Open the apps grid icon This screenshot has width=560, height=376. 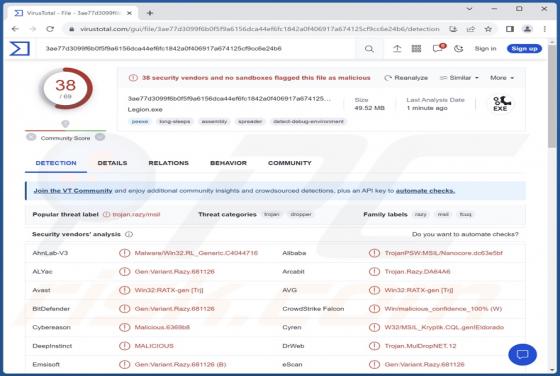(416, 49)
